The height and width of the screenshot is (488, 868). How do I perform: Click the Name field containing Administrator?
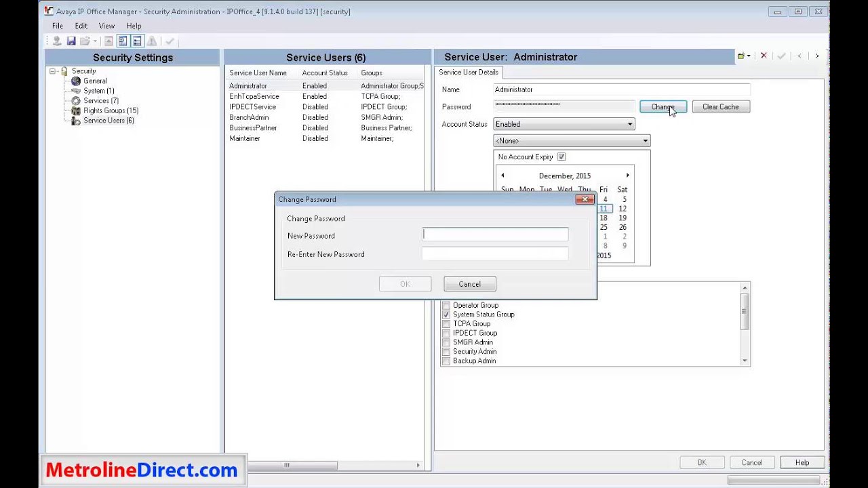click(x=622, y=89)
